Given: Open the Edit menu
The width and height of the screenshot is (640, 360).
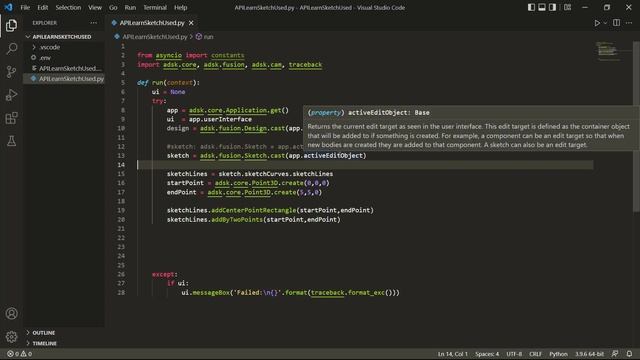Looking at the screenshot, I should [42, 7].
